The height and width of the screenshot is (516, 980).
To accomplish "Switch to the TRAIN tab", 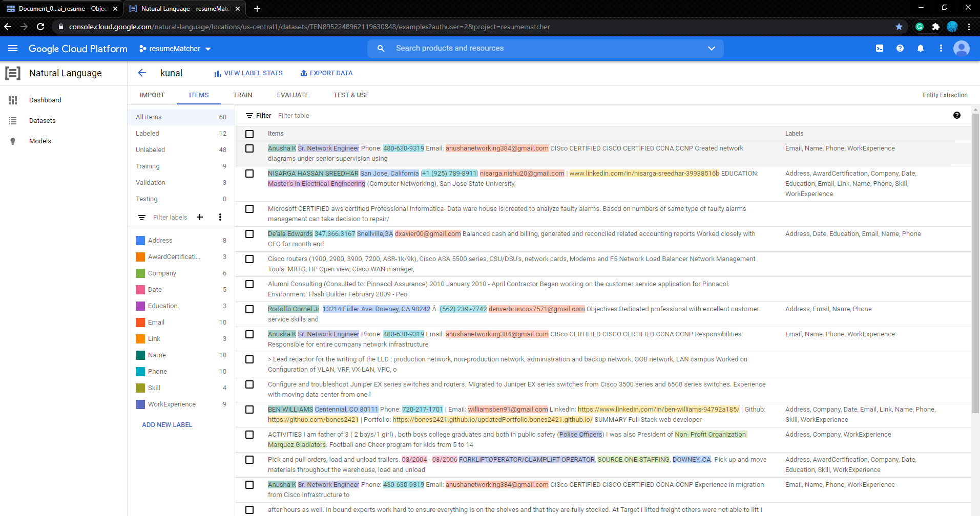I will [243, 95].
